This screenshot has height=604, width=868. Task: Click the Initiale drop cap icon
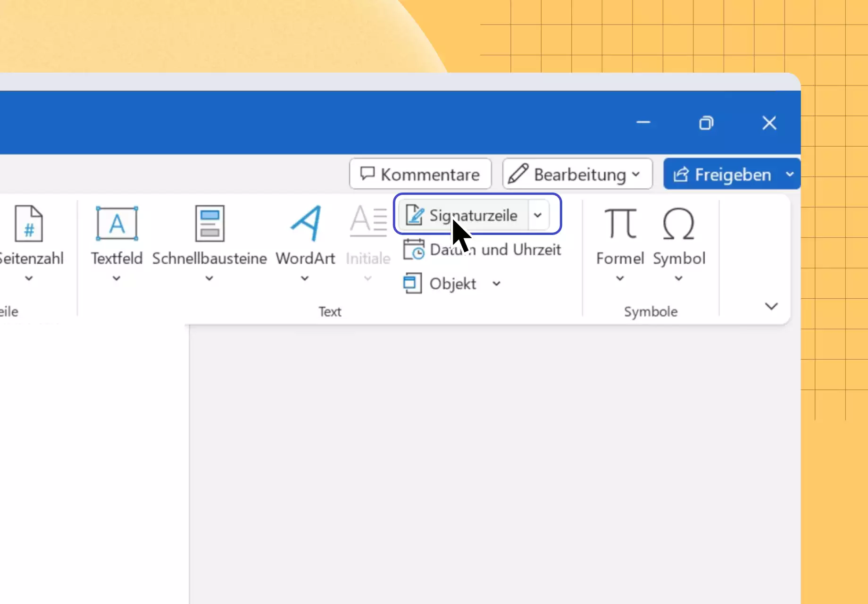[368, 221]
